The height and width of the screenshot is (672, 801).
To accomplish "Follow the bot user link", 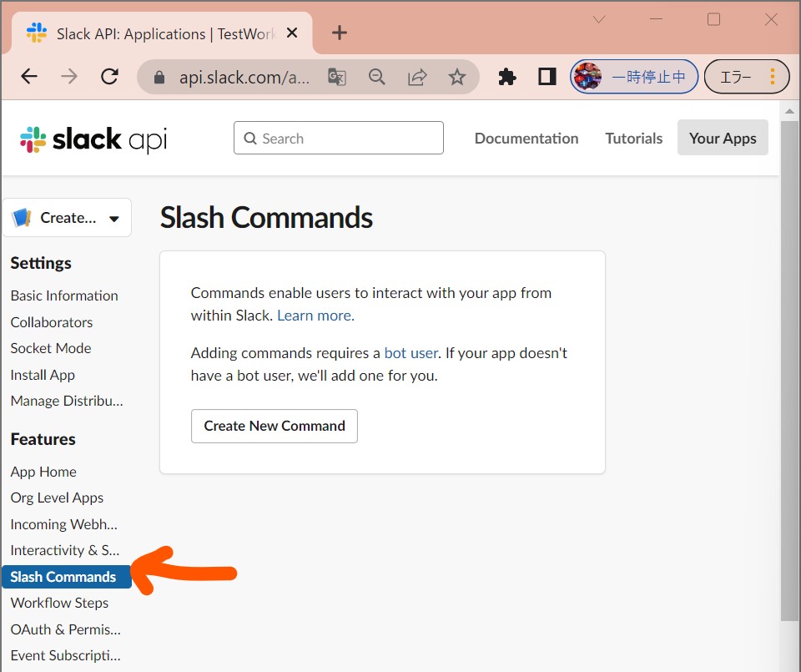I will [411, 353].
